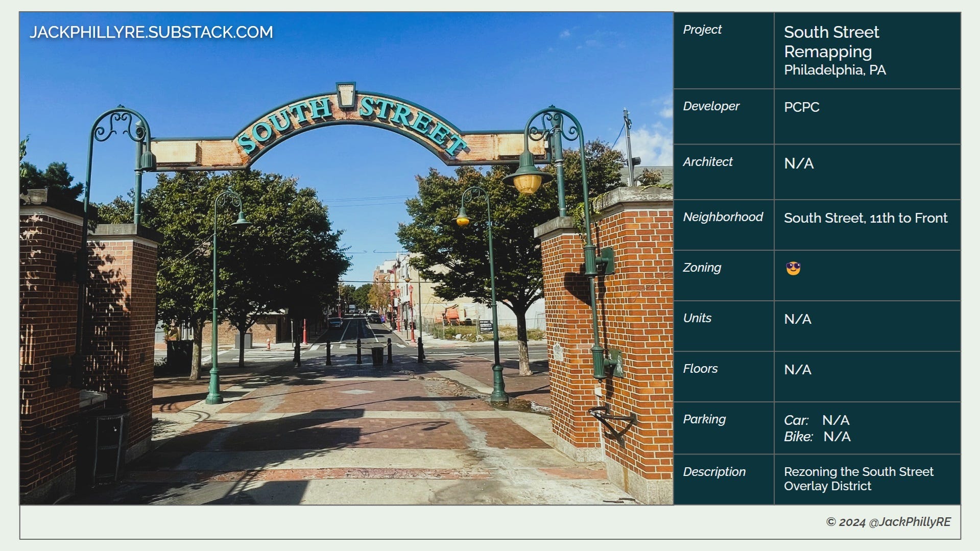Click 'Philadelphia, PA' location text
980x551 pixels.
[x=835, y=70]
